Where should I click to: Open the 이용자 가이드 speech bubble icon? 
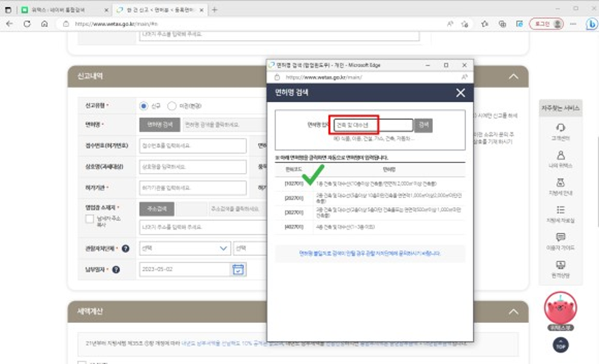point(561,237)
